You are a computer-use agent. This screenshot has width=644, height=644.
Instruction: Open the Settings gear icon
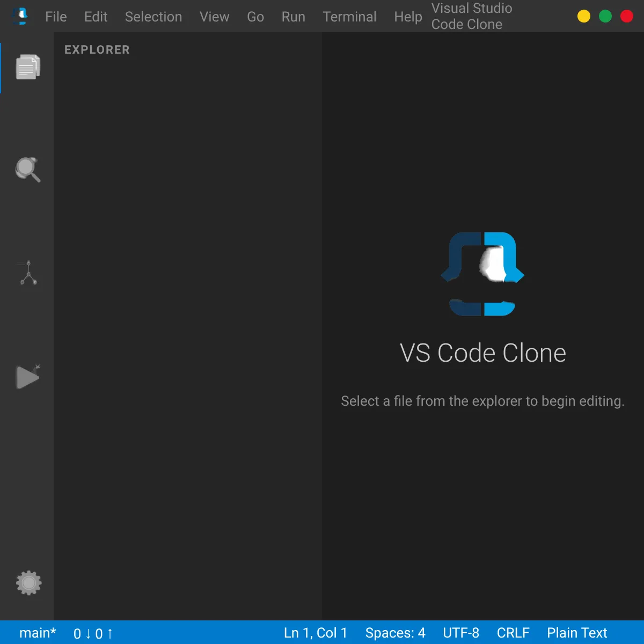pos(28,583)
